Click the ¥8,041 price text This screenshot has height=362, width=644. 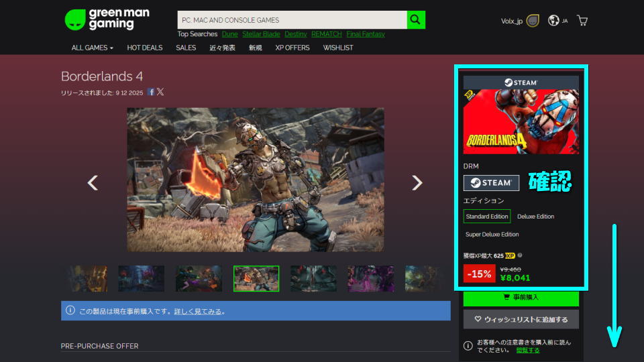515,278
